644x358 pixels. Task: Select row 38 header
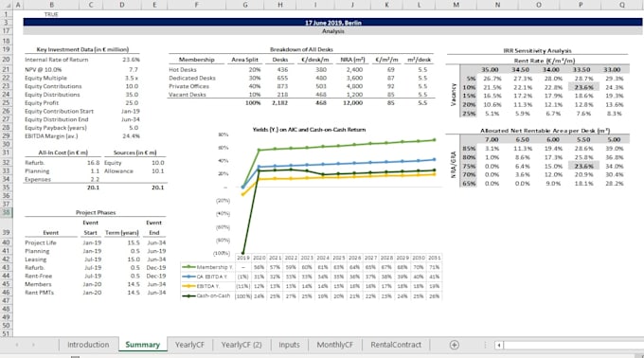coord(7,212)
